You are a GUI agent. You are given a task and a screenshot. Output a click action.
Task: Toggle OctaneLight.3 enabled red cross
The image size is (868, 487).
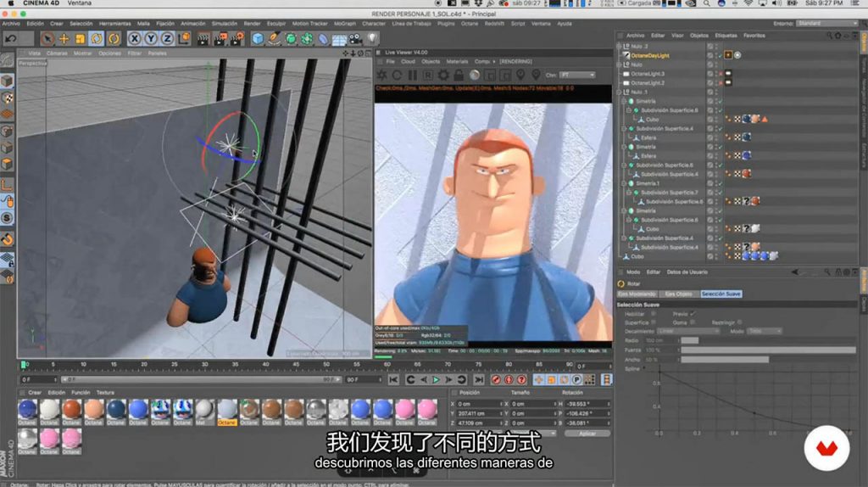(720, 74)
